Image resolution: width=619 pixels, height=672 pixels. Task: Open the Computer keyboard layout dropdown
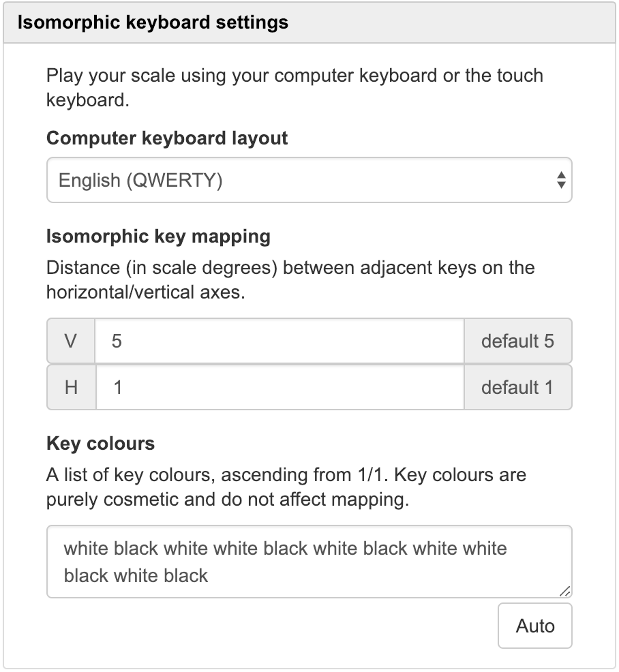(x=308, y=181)
